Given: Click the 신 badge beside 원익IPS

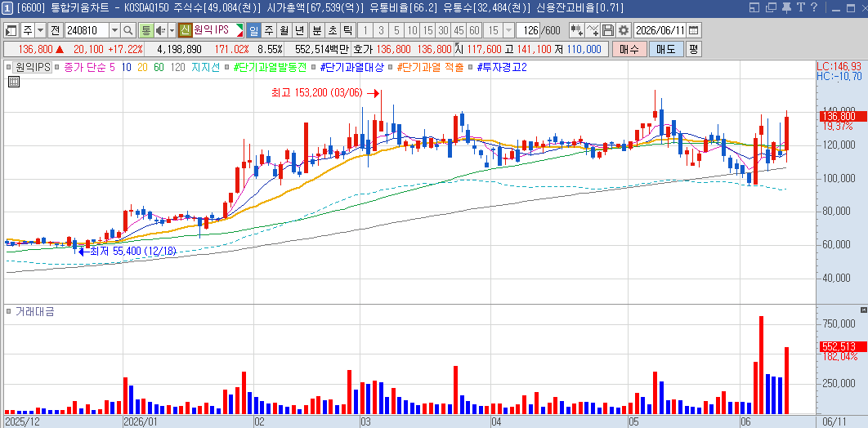Looking at the screenshot, I should pyautogui.click(x=185, y=30).
